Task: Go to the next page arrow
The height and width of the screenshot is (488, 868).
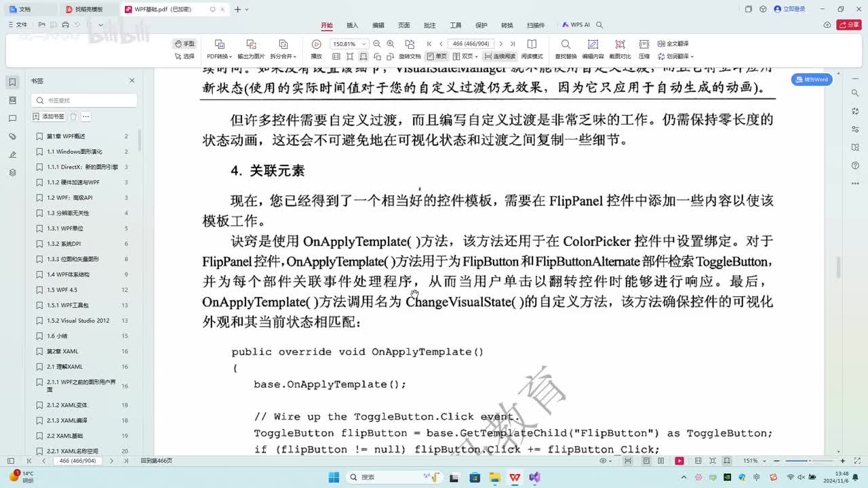Action: tap(501, 43)
